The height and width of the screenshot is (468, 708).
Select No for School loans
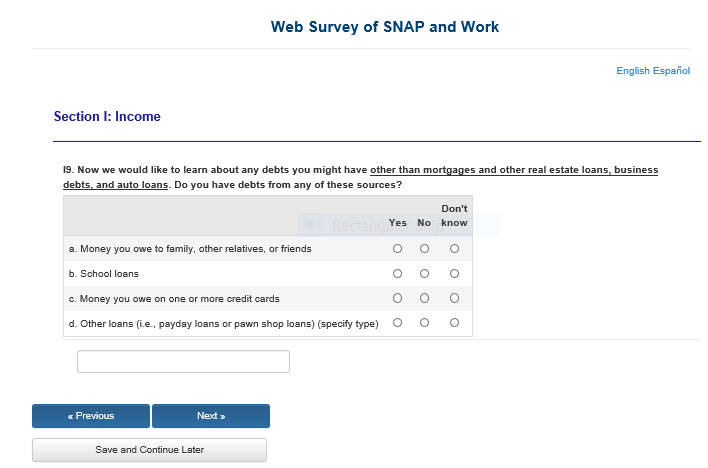coord(424,273)
